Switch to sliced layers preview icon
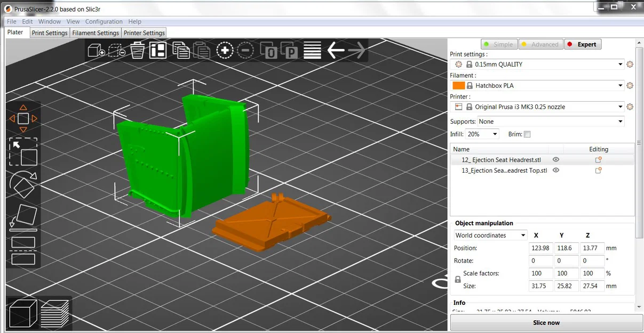This screenshot has height=333, width=644. pyautogui.click(x=55, y=314)
